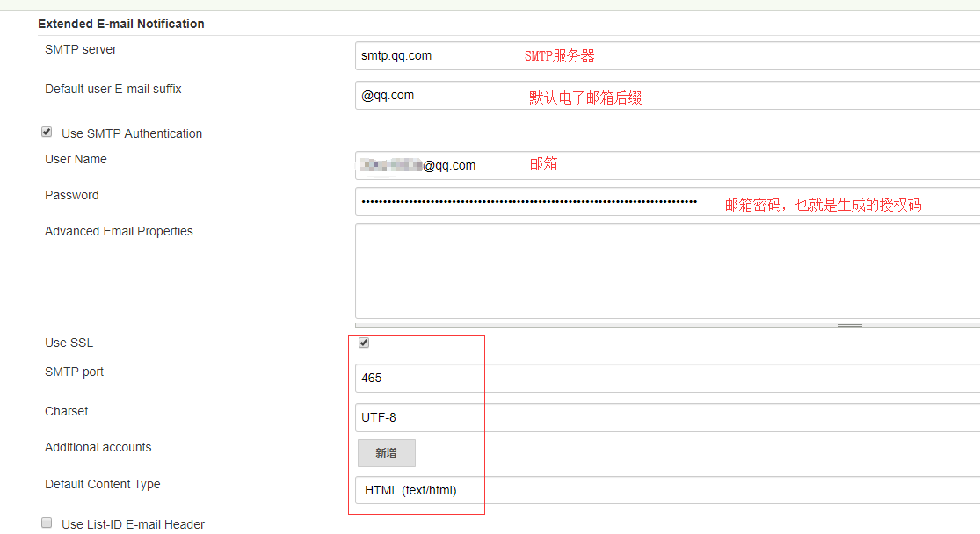Click the Charset field showing UTF-8
This screenshot has width=980, height=534.
(667, 417)
